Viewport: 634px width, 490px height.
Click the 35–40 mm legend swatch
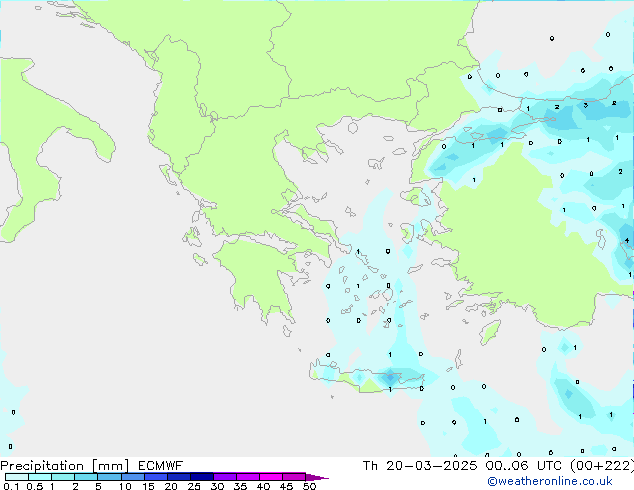point(248,477)
